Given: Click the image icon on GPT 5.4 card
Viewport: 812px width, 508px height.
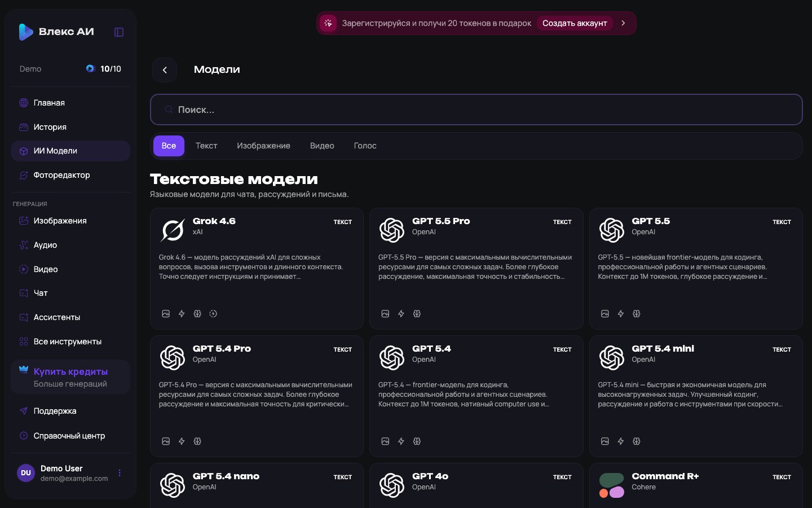Looking at the screenshot, I should tap(385, 441).
